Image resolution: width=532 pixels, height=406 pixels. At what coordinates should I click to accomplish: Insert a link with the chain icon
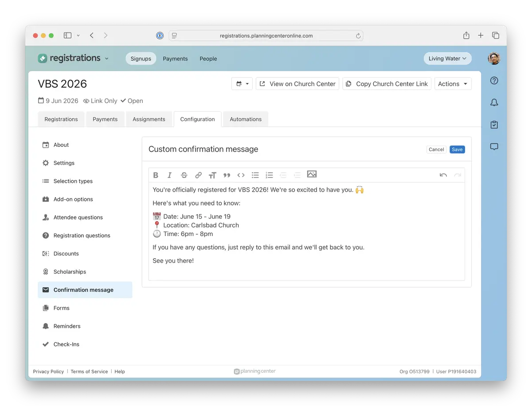(198, 175)
